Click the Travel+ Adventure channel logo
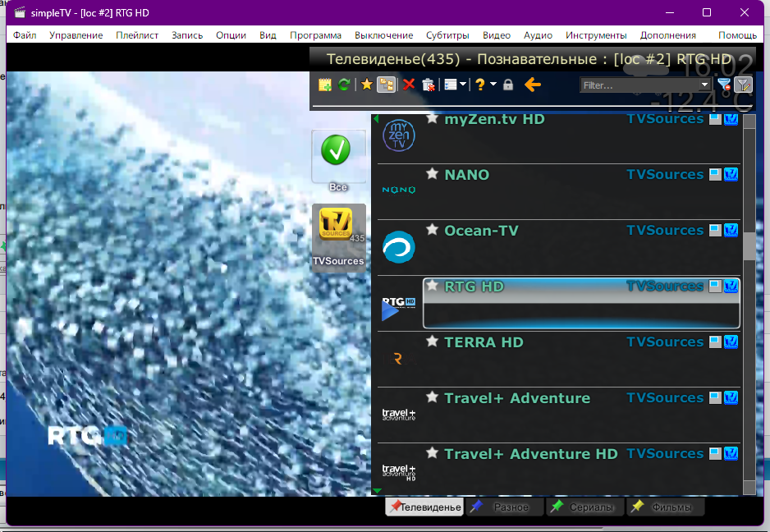This screenshot has height=532, width=770. [x=399, y=415]
